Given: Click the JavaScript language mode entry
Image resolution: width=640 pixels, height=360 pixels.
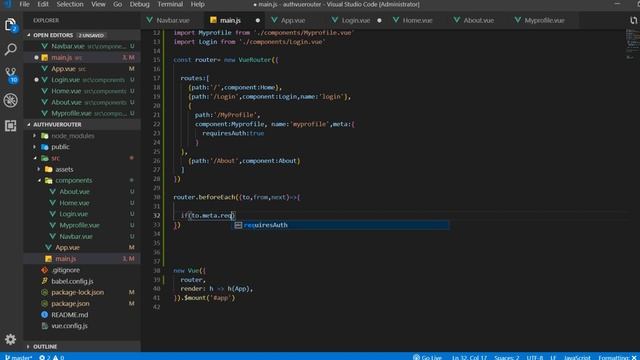Looking at the screenshot, I should [577, 357].
